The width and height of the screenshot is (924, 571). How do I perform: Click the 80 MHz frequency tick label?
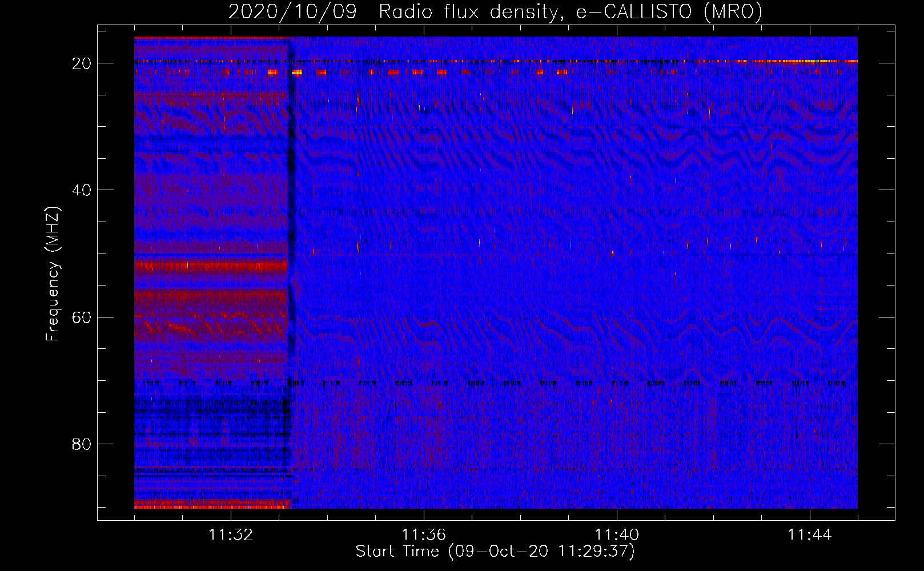tap(82, 444)
